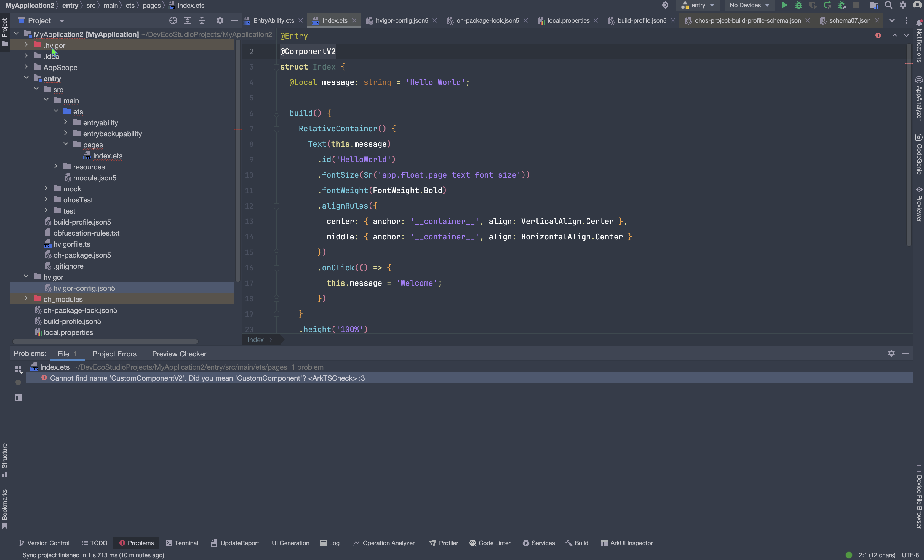
Task: Open Project Structure folder icon in top toolbar
Action: pos(874,5)
